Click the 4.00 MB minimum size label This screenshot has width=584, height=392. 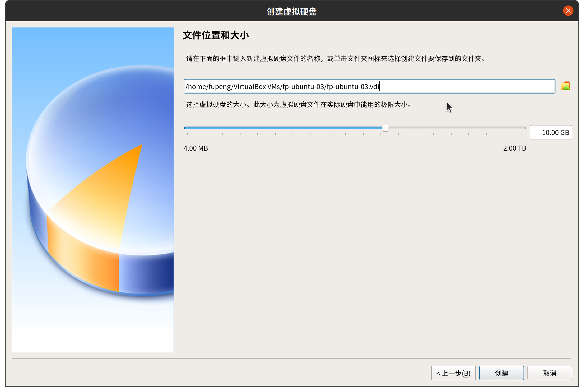pos(196,148)
